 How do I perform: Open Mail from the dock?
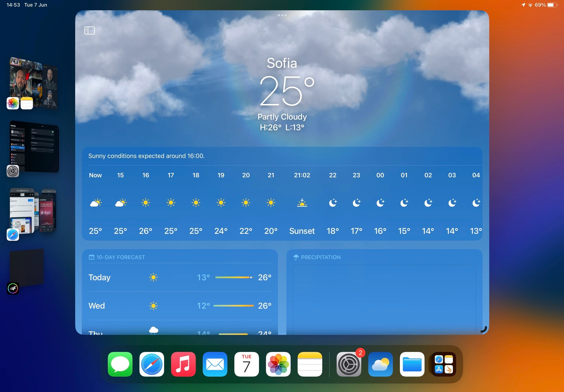215,364
